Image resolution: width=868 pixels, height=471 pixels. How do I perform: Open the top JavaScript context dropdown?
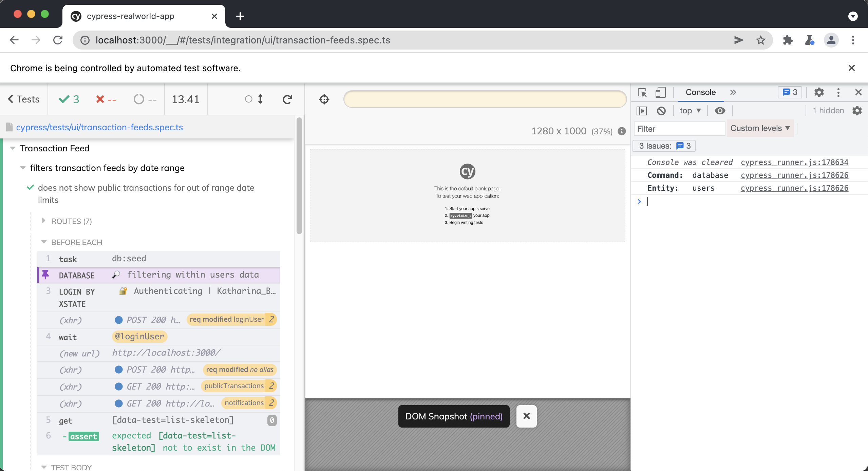click(x=690, y=111)
